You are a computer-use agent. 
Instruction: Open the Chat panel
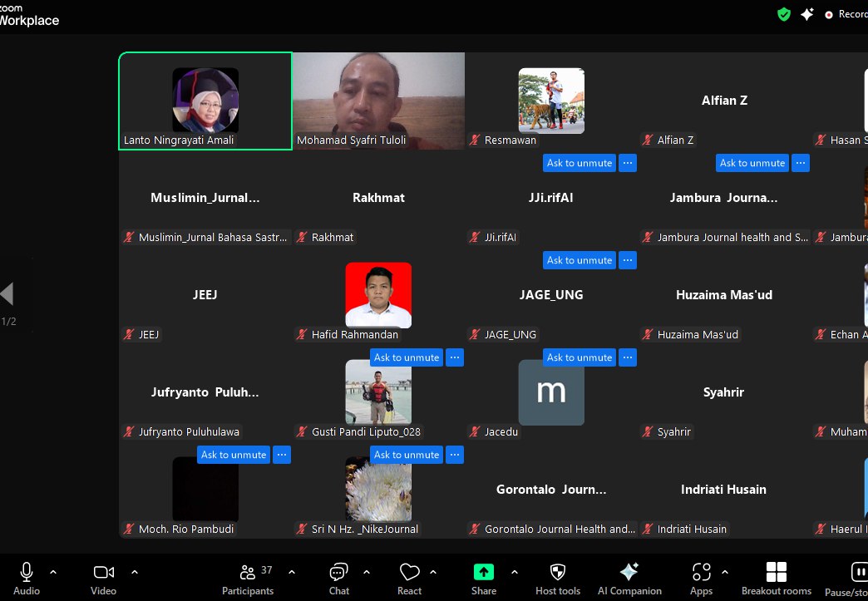coord(338,579)
